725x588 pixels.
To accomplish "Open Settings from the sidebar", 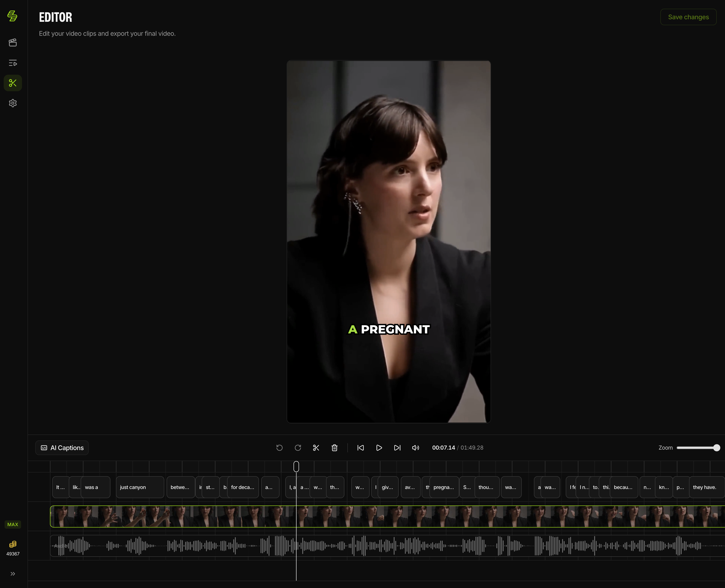I will 13,103.
